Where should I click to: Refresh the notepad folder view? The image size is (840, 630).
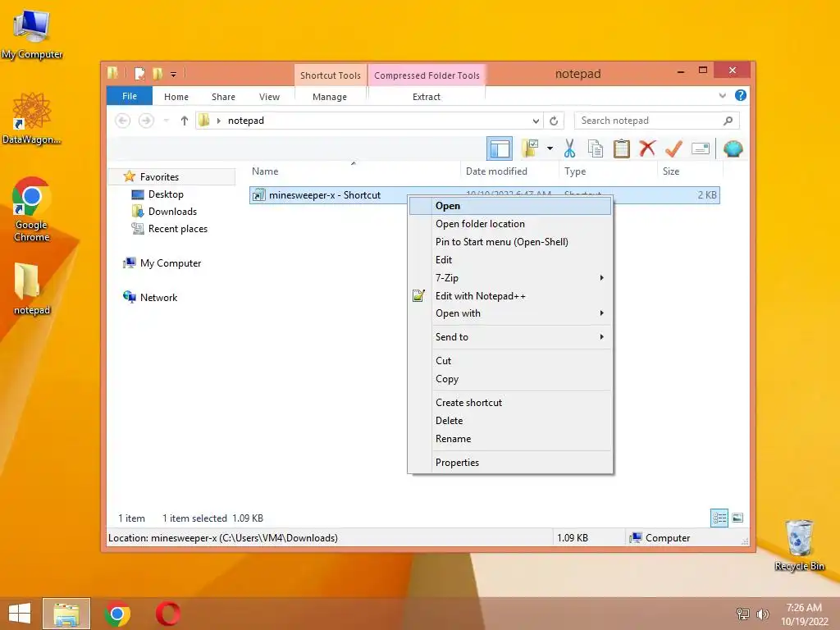coord(554,121)
